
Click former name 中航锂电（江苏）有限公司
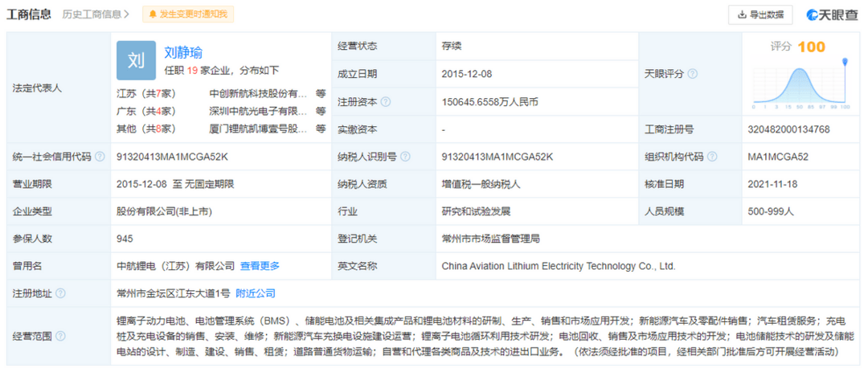click(x=175, y=266)
